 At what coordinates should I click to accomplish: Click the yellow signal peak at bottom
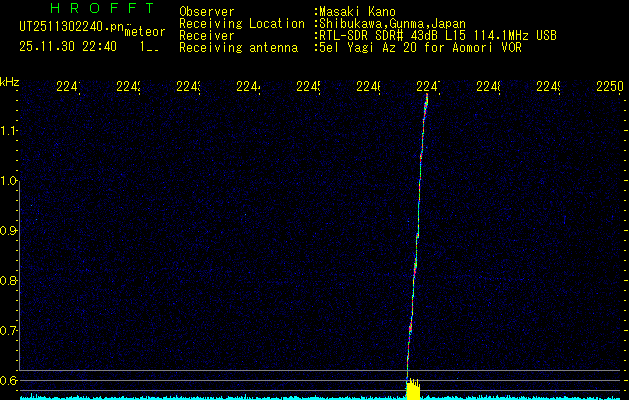coord(411,388)
